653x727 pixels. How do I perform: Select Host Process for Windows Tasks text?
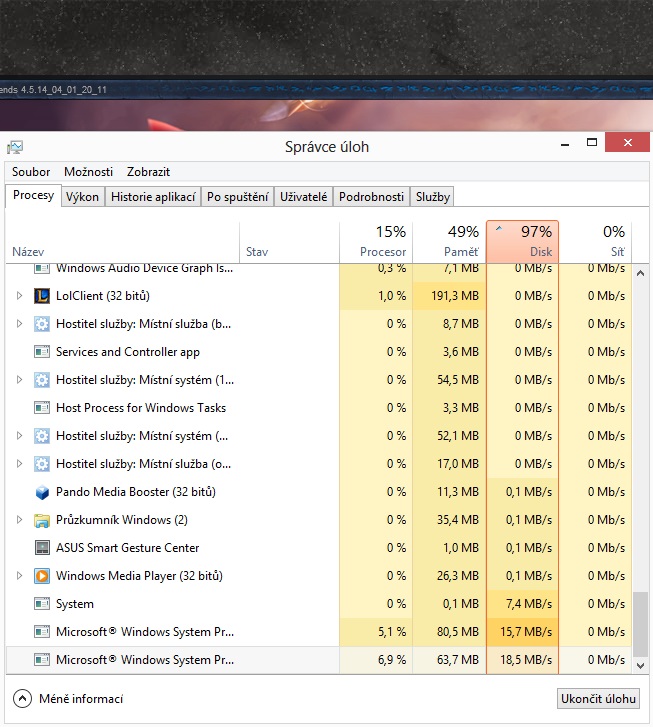pyautogui.click(x=141, y=408)
